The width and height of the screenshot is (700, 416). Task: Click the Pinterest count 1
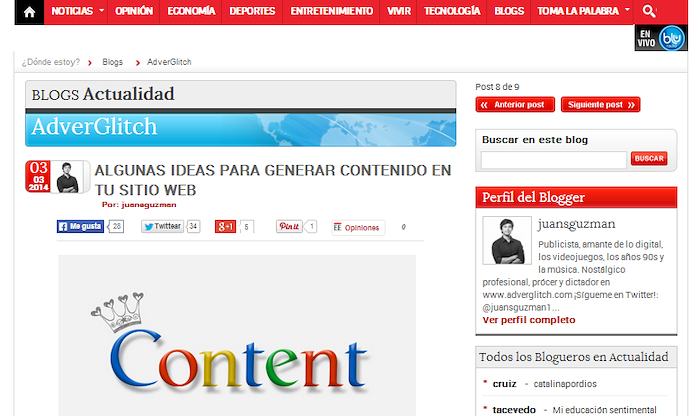tap(312, 226)
